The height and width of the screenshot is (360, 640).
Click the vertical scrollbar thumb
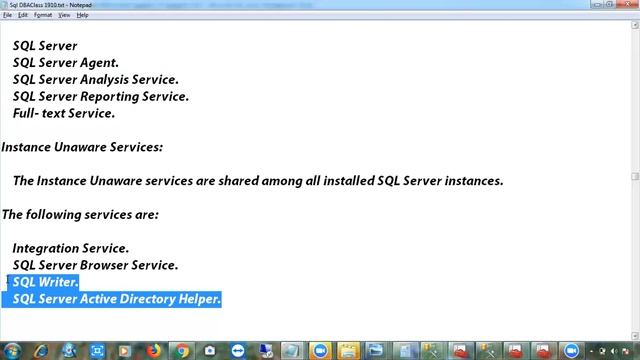click(635, 176)
